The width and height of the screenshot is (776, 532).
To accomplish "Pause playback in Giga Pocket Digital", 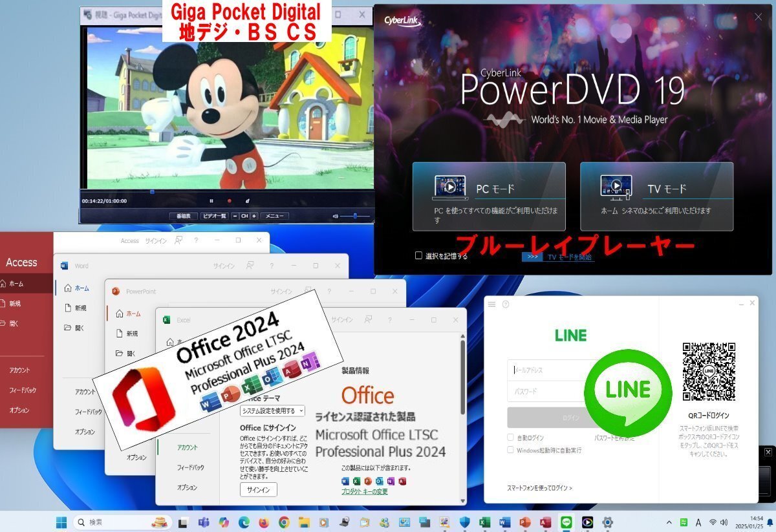I will point(211,201).
